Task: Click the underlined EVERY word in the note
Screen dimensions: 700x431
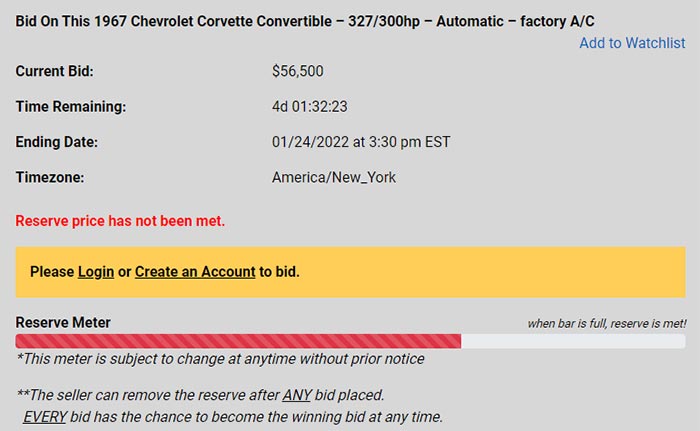Action: 45,417
